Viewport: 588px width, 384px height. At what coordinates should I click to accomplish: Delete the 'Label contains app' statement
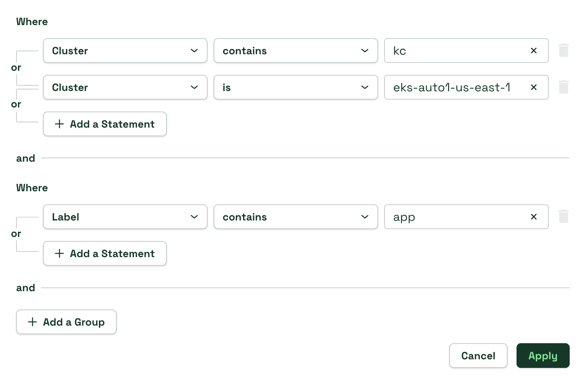coord(563,217)
